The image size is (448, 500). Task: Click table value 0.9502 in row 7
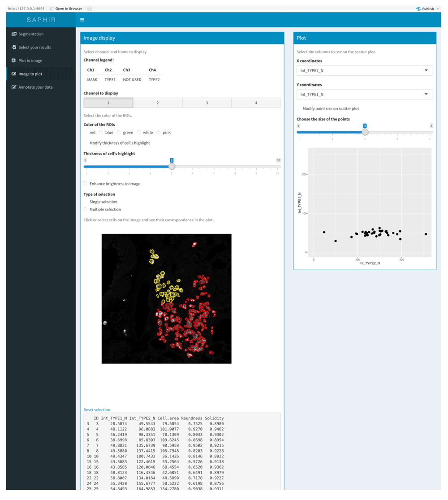point(195,445)
